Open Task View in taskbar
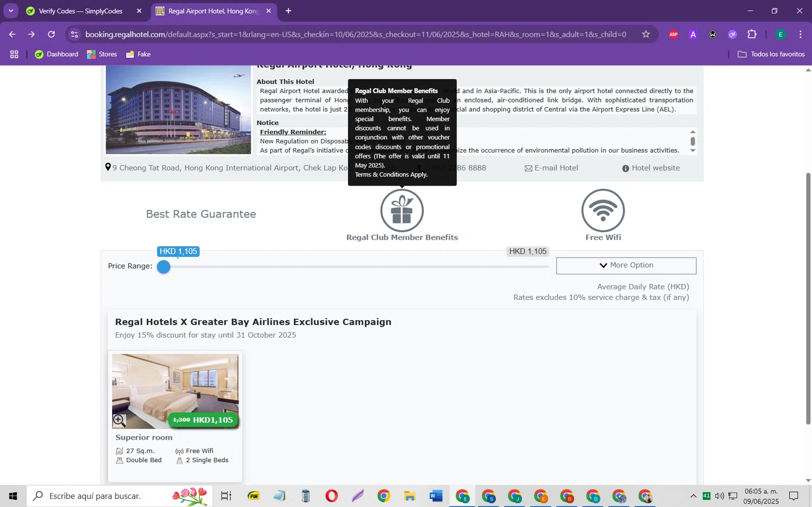Image resolution: width=812 pixels, height=507 pixels. (x=226, y=496)
